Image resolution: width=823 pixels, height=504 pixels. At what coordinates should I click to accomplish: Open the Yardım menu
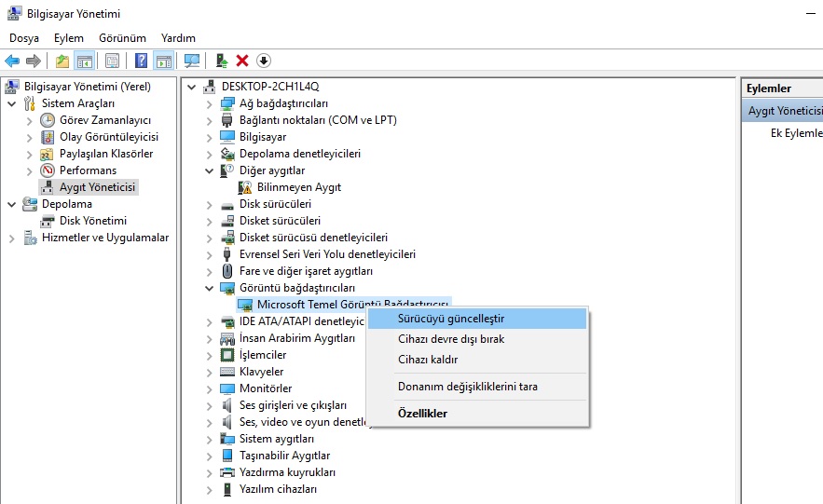(x=178, y=38)
